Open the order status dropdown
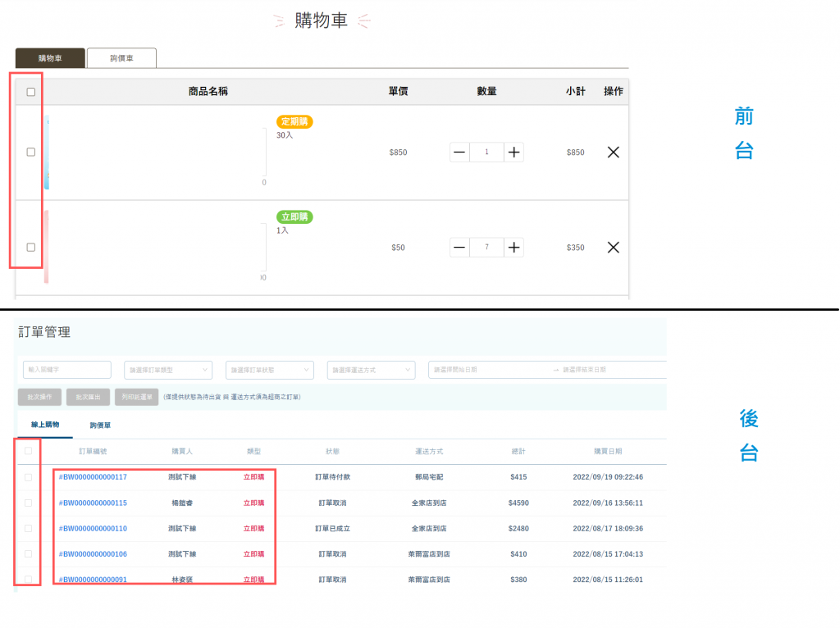Viewport: 840px width, 628px height. [x=269, y=370]
